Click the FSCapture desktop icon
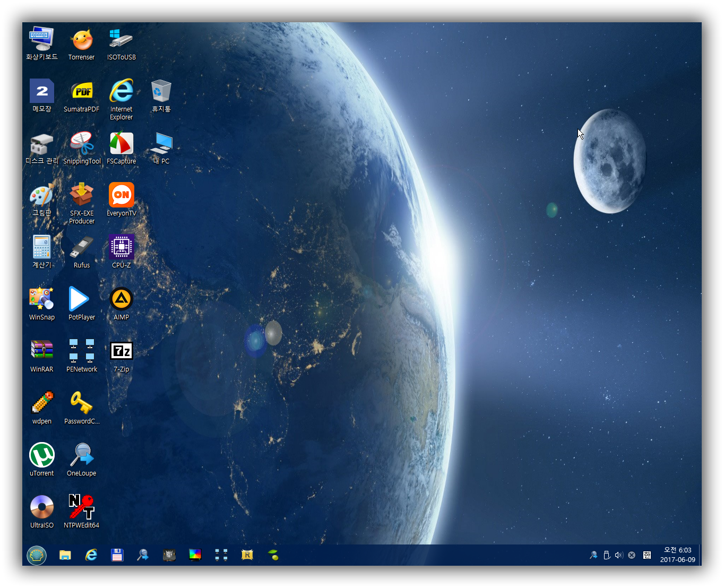The height and width of the screenshot is (588, 724). pos(122,147)
